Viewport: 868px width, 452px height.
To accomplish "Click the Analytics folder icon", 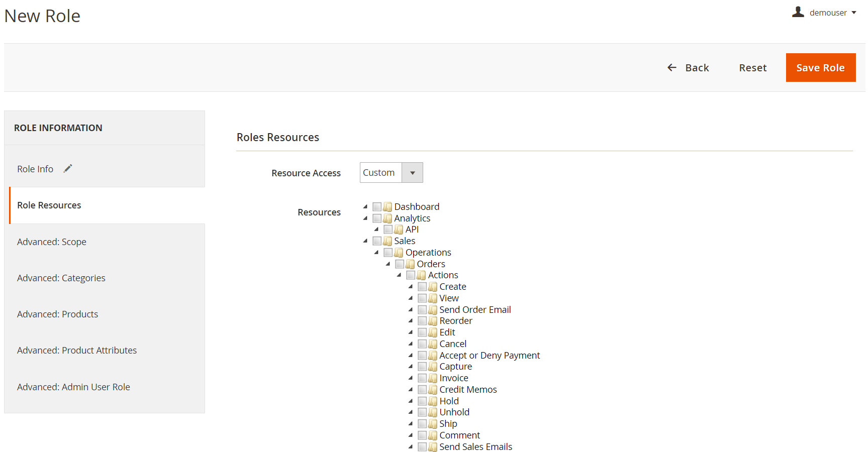I will pyautogui.click(x=388, y=218).
